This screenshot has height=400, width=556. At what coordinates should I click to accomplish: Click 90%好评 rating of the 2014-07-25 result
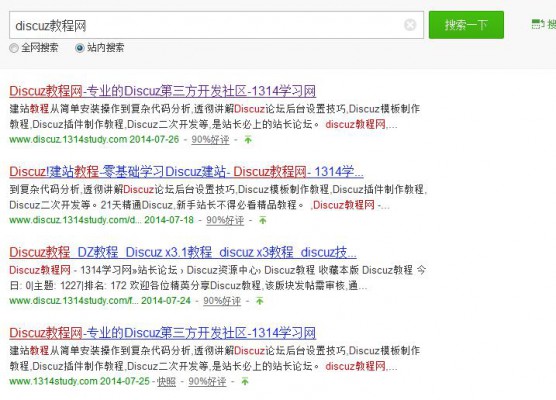pos(207,382)
